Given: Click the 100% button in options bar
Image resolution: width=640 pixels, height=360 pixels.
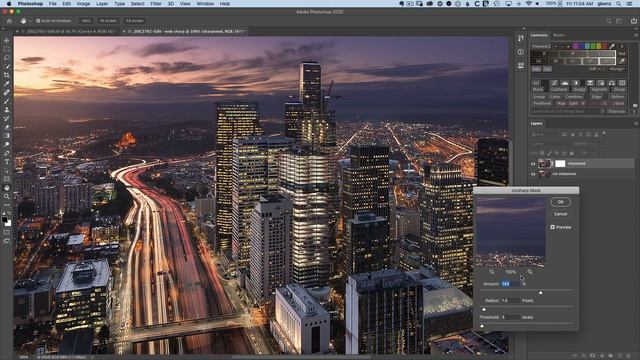Looking at the screenshot, I should pos(86,21).
